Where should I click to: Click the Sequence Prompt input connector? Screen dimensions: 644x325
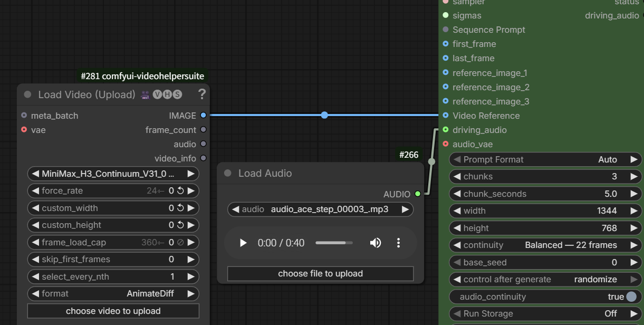point(446,30)
